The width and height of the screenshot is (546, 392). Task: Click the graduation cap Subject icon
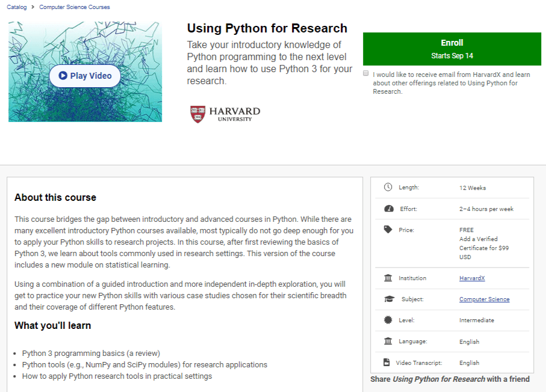pos(388,299)
